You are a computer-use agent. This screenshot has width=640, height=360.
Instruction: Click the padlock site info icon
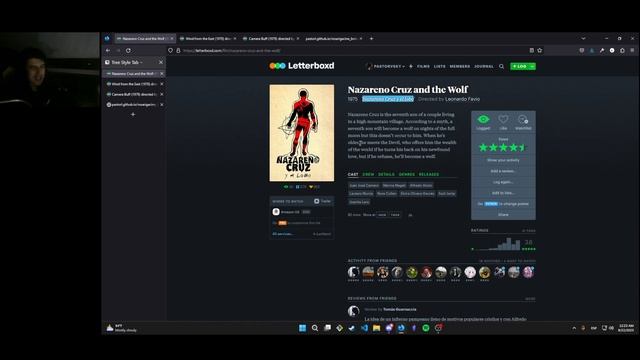click(x=178, y=50)
